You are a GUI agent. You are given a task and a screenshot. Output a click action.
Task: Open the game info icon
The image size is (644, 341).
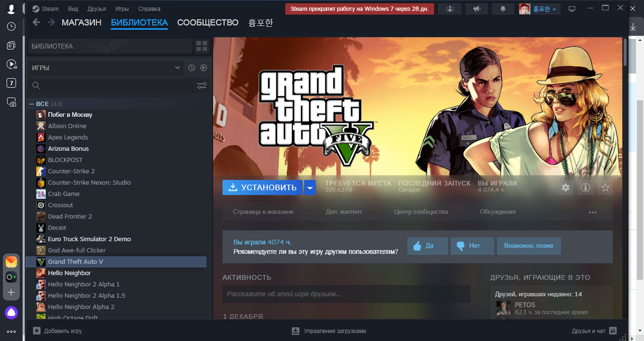(x=586, y=187)
